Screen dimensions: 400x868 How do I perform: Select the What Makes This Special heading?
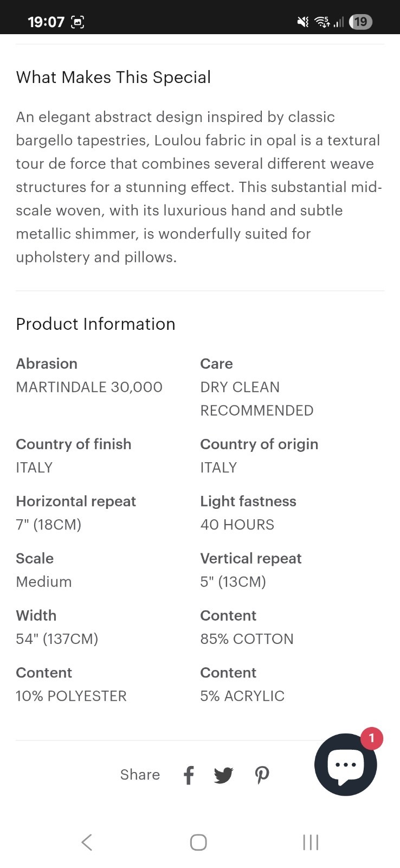113,77
